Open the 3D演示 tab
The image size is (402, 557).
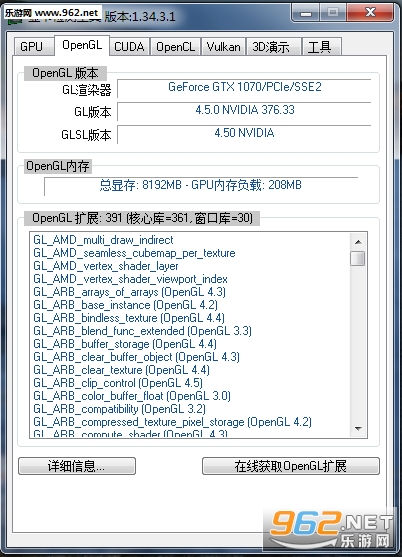(273, 47)
